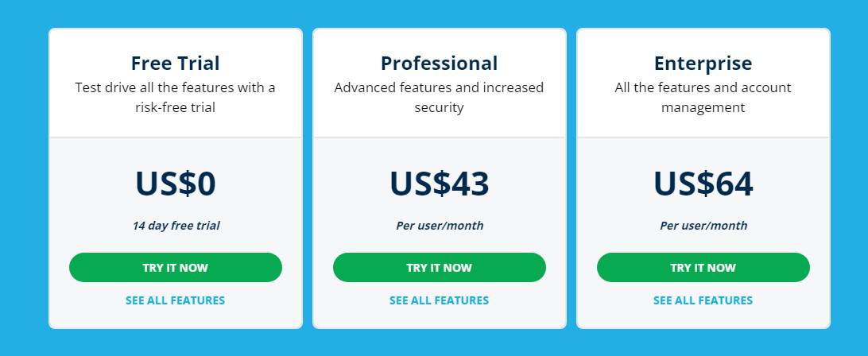Click the 14 day free trial label

coord(176,226)
